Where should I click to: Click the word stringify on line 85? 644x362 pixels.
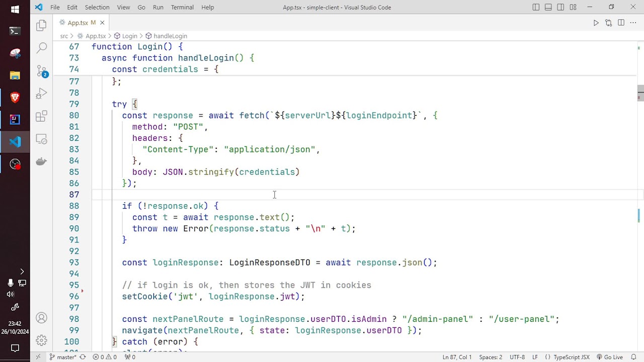[x=211, y=172]
